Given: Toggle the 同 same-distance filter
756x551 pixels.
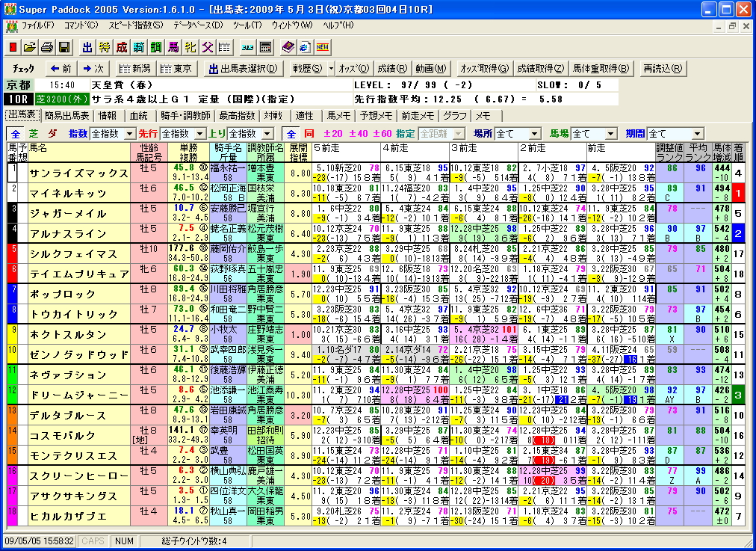Looking at the screenshot, I should pos(309,134).
